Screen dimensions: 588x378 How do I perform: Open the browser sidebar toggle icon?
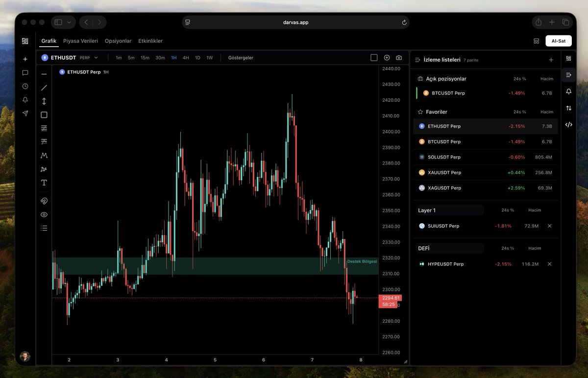click(58, 22)
